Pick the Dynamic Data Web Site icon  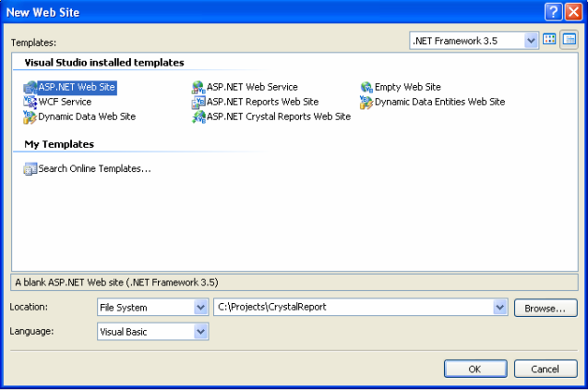click(30, 117)
